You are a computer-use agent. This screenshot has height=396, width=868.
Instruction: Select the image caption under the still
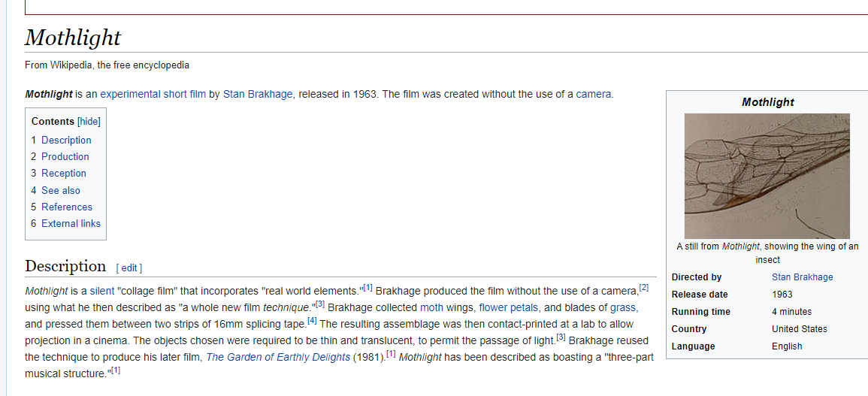767,253
